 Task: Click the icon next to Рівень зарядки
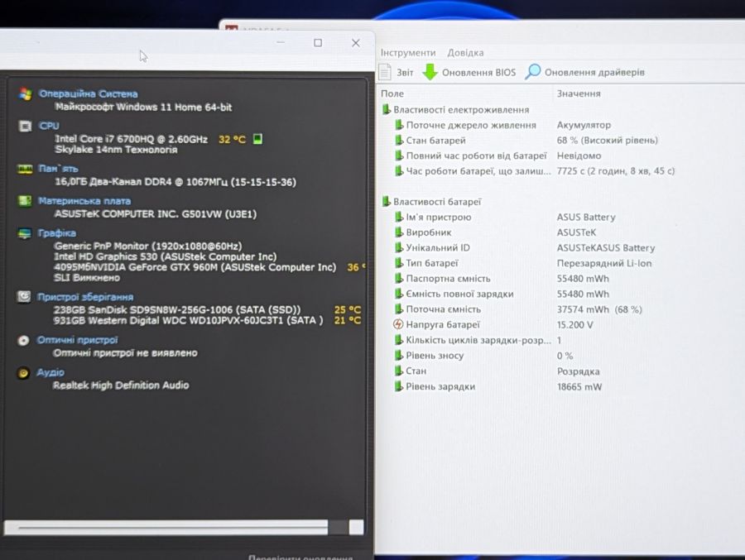click(399, 386)
